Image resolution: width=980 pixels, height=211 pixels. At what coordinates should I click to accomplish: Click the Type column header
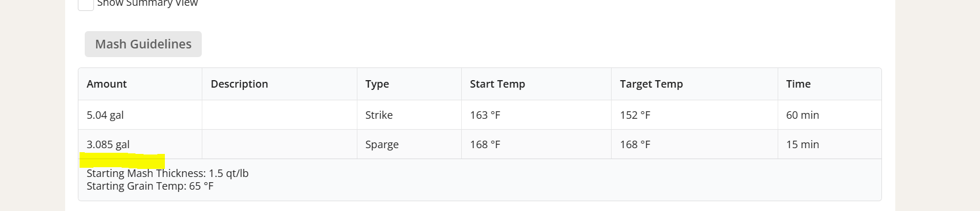coord(409,84)
